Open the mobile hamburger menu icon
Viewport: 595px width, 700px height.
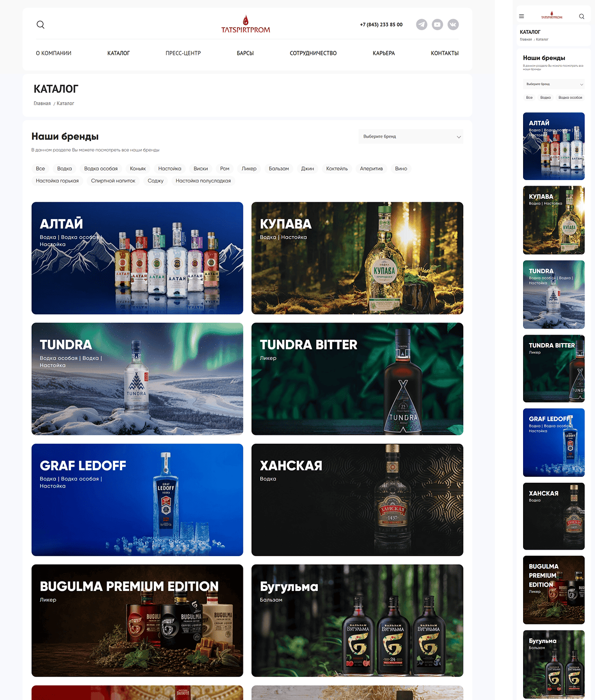[x=521, y=16]
